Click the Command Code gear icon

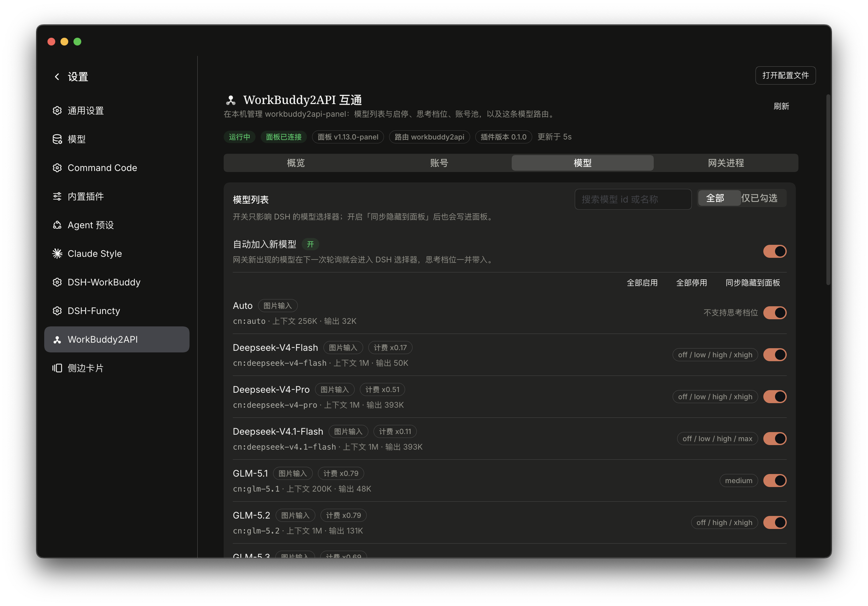[x=57, y=167]
